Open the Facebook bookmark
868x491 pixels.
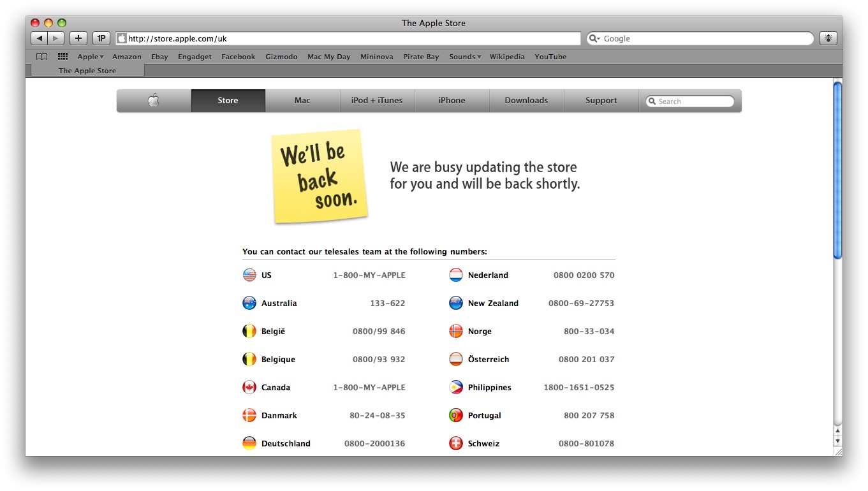point(239,57)
